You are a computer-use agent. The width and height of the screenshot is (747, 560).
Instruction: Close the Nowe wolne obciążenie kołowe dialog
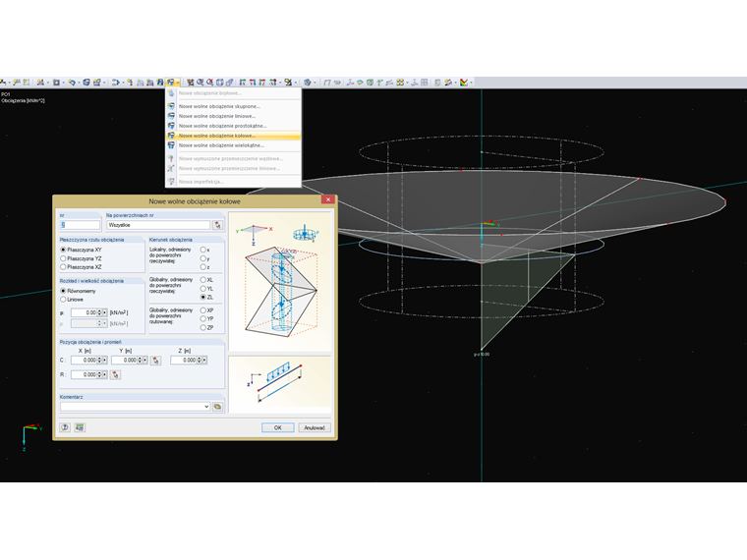[327, 200]
